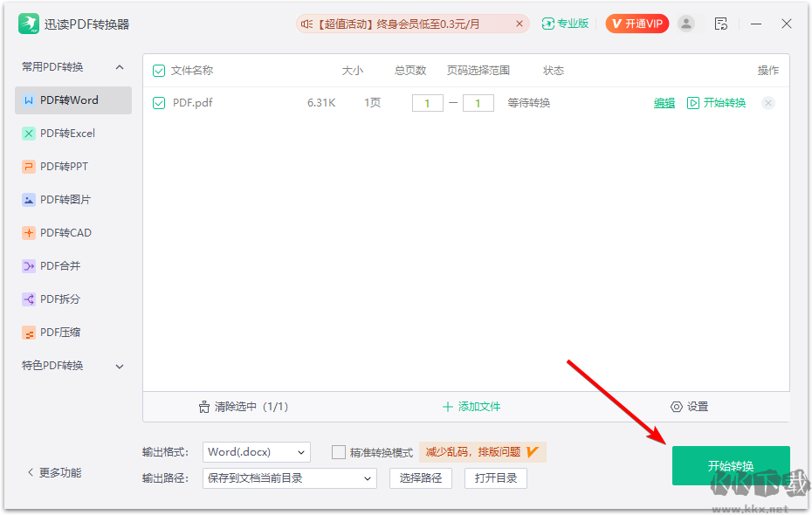The height and width of the screenshot is (515, 812).
Task: Click the large green 开始转换 button
Action: coord(731,465)
